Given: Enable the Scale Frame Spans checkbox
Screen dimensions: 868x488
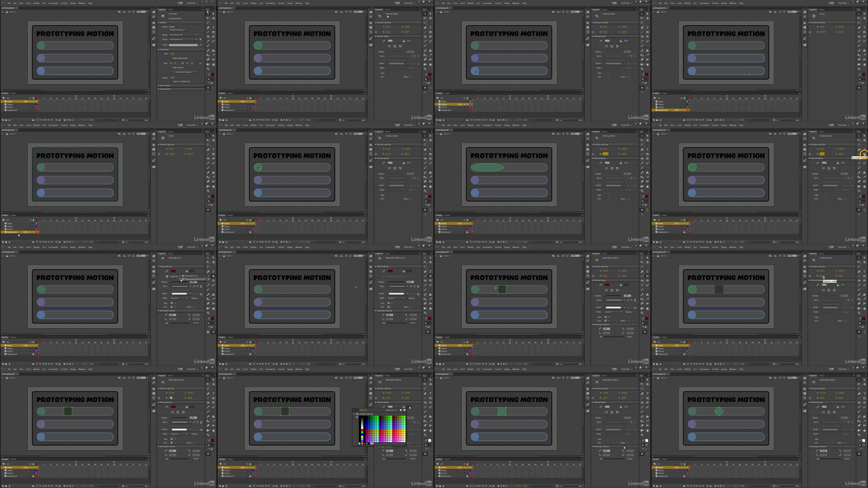Looking at the screenshot, I should (171, 58).
